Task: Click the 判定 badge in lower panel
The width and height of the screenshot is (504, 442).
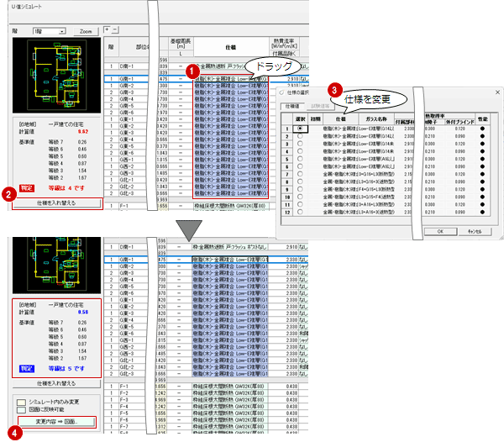Action: (x=29, y=367)
